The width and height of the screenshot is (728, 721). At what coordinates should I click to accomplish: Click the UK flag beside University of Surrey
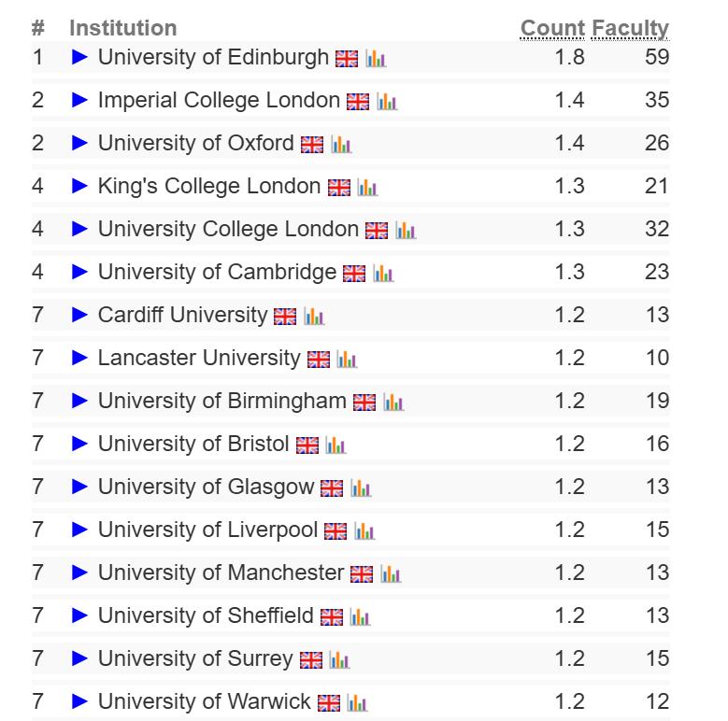click(x=311, y=660)
